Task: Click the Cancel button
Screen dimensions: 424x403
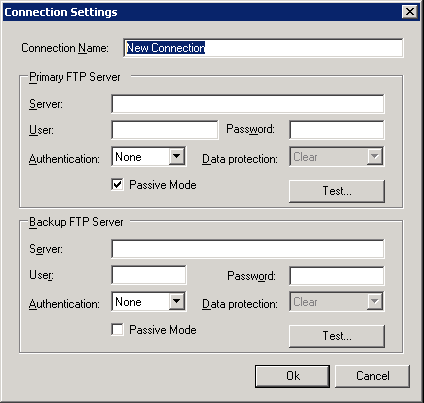Action: tap(372, 376)
